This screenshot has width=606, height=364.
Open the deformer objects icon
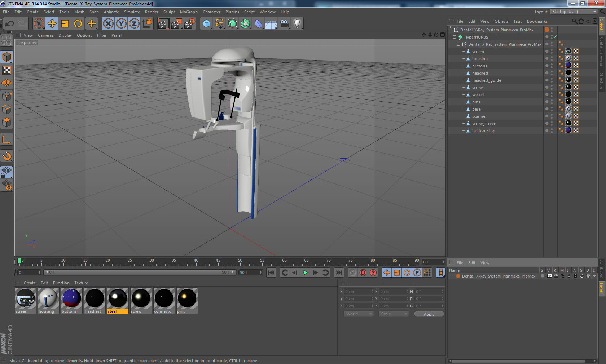(258, 24)
